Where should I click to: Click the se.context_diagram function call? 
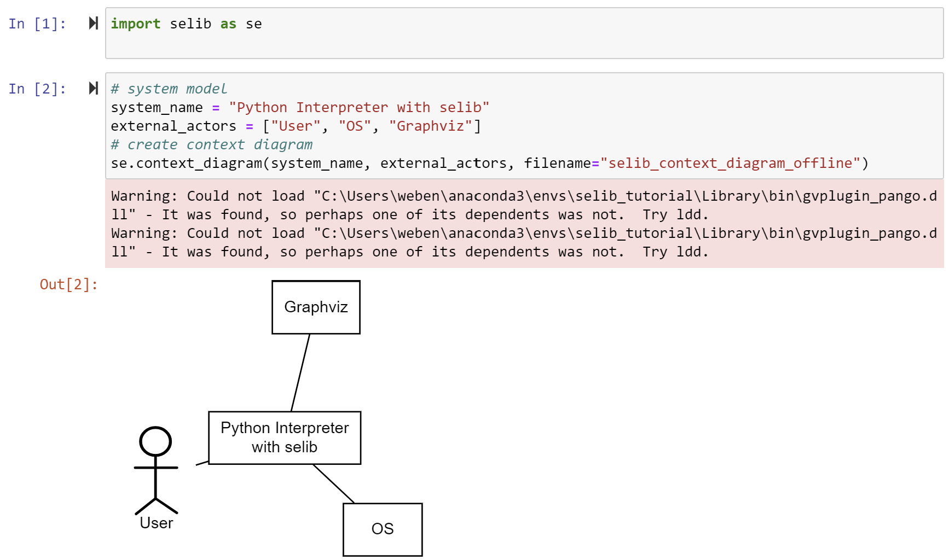click(x=186, y=164)
